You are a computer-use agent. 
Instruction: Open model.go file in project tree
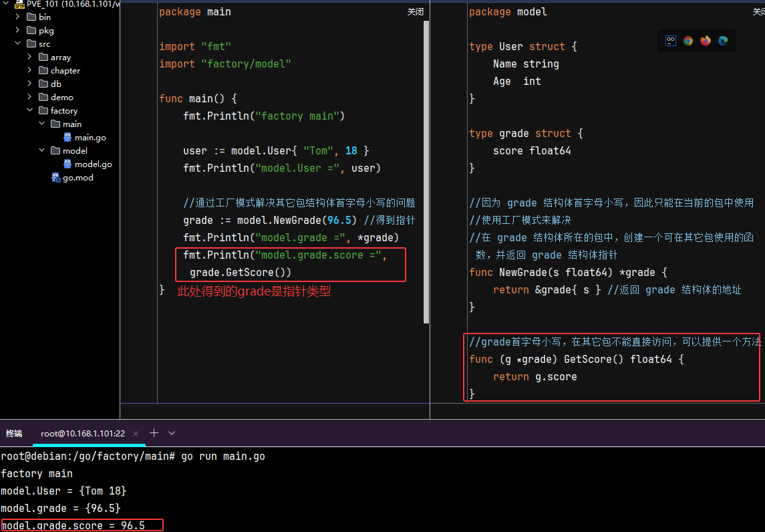pyautogui.click(x=93, y=164)
